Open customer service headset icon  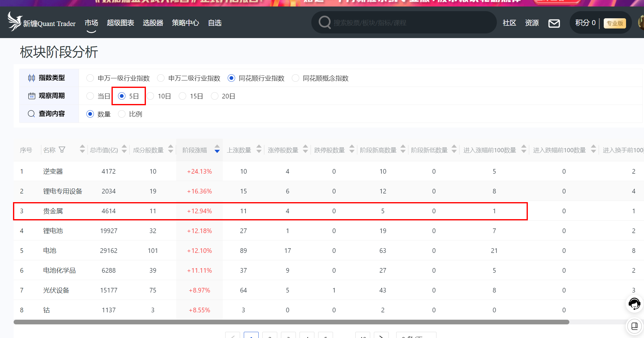634,304
